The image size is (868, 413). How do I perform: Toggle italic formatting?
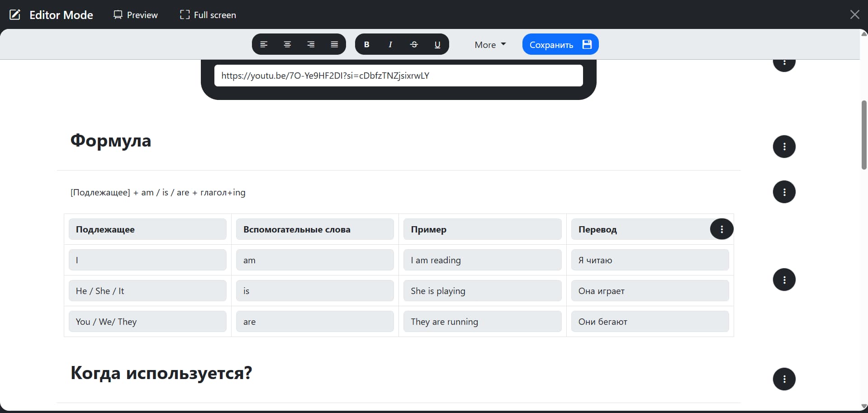[390, 44]
